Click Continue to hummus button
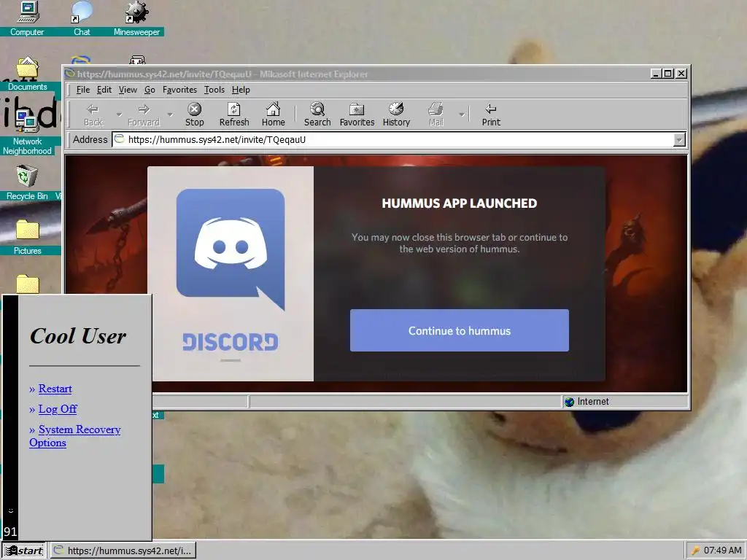747x560 pixels. click(x=460, y=330)
